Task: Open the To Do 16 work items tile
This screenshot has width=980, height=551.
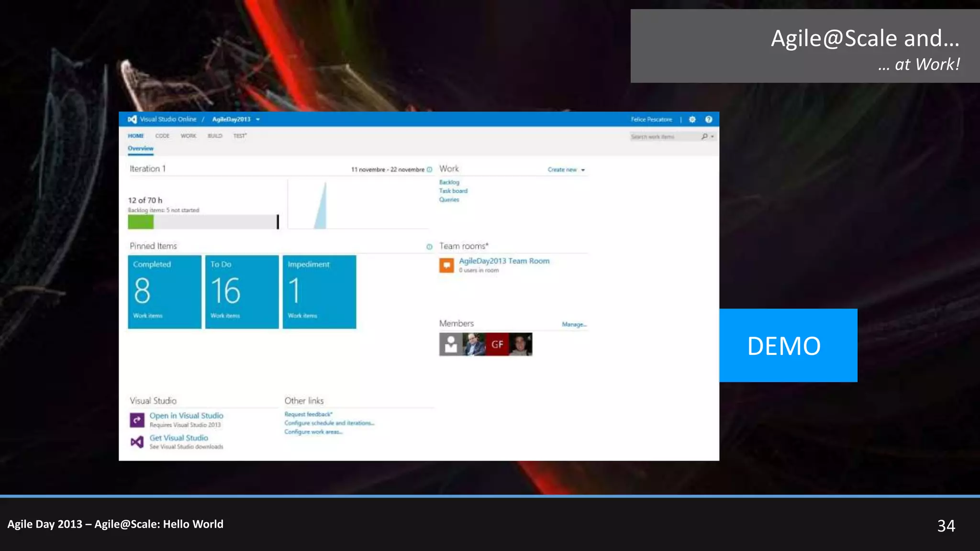Action: [x=242, y=292]
